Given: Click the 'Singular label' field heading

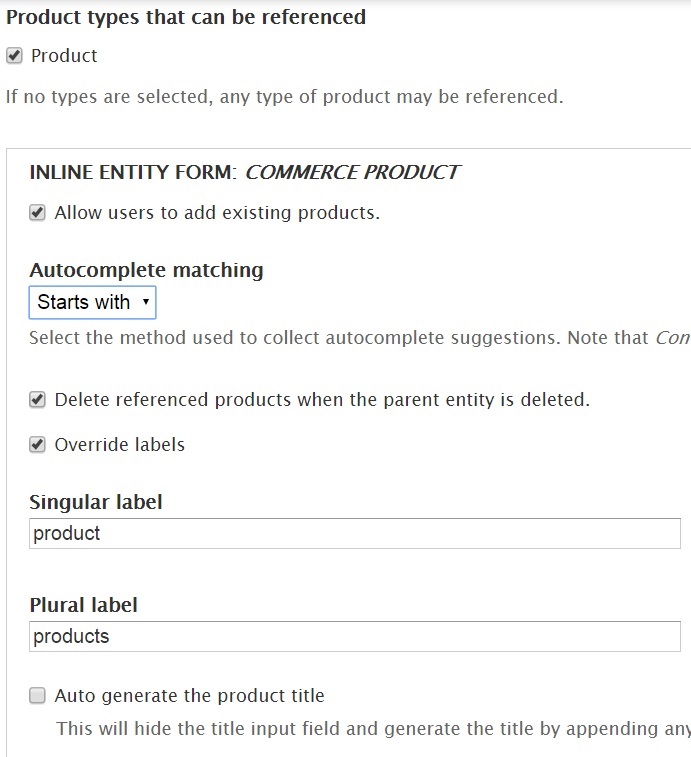Looking at the screenshot, I should pos(96,502).
